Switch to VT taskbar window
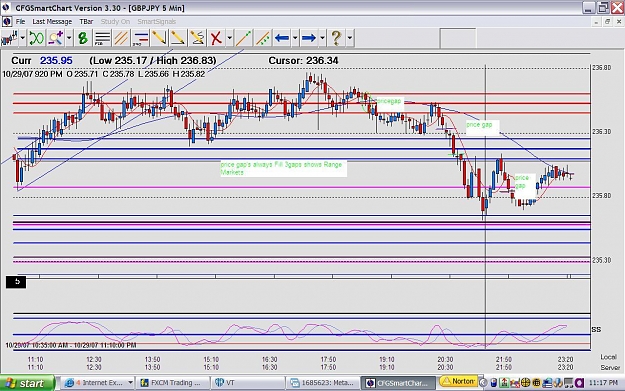Image resolution: width=625 pixels, height=391 pixels. click(248, 383)
